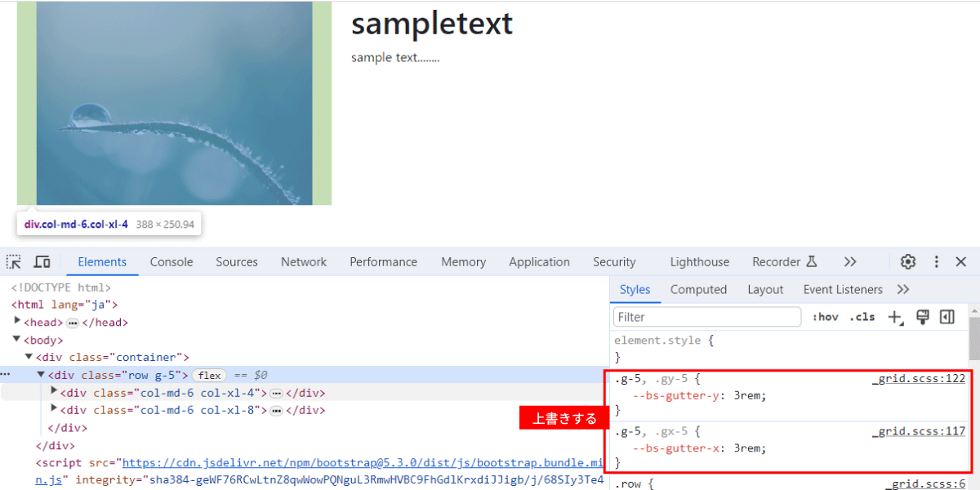Screen dimensions: 980x490
Task: Expand ellipsis in col-xl-8 div
Action: point(276,410)
